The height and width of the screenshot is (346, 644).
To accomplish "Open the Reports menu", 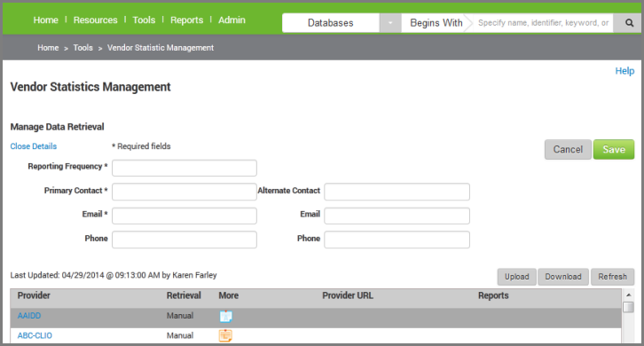I will [x=187, y=20].
